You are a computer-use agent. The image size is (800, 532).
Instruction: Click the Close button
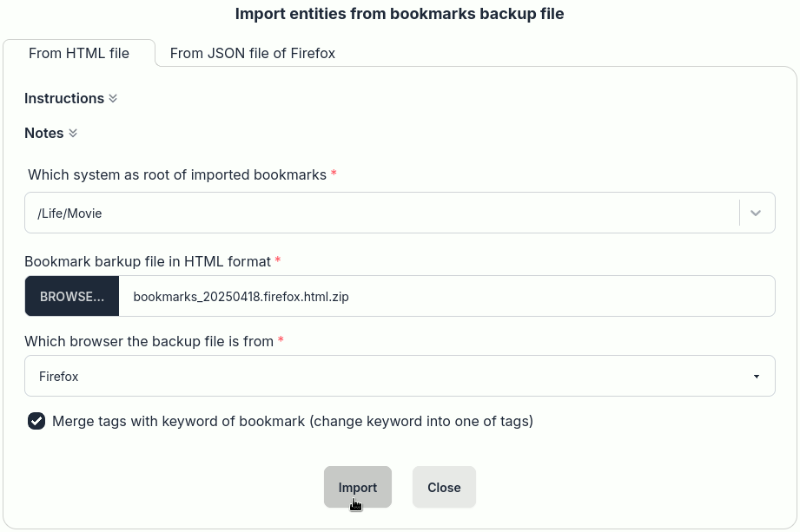[x=444, y=487]
